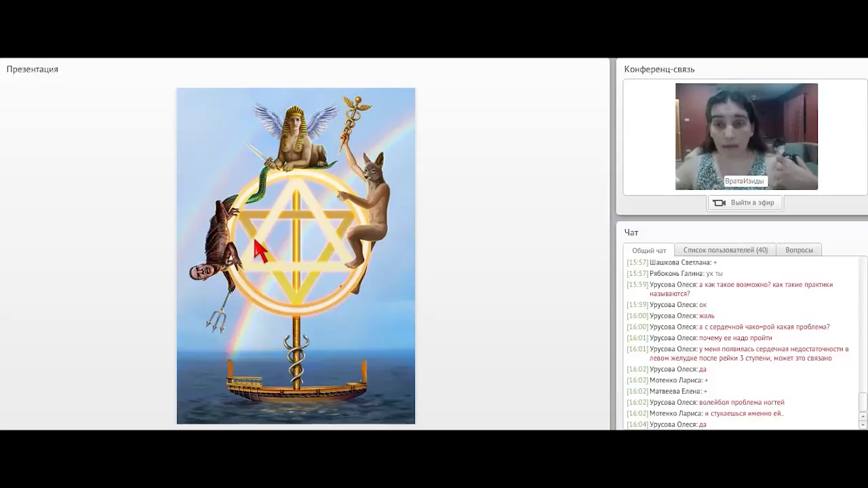The width and height of the screenshot is (868, 488).
Task: Click message from 'Шашкова Светлана: +'
Action: coord(672,262)
